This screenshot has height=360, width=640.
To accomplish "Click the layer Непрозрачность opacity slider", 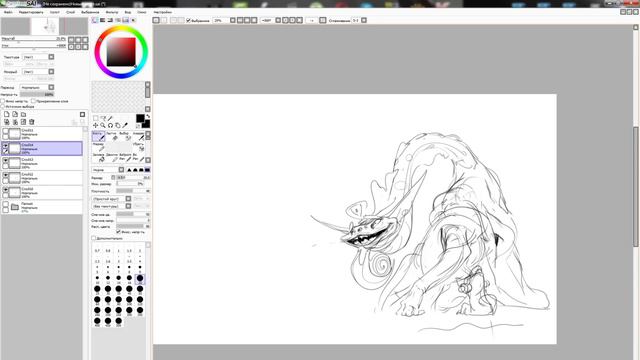I will pos(37,94).
